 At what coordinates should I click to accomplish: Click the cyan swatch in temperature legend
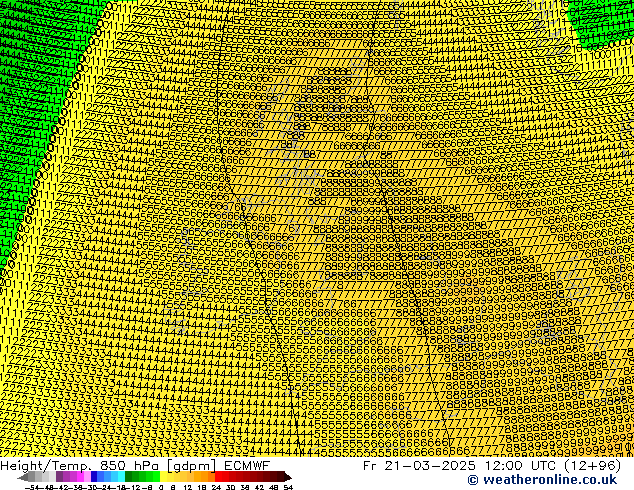(x=122, y=476)
